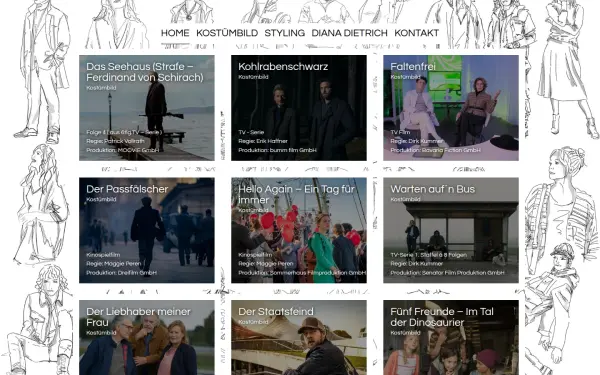This screenshot has width=600, height=375.
Task: Open the Warten auf'n Bus project card
Action: pos(451,230)
